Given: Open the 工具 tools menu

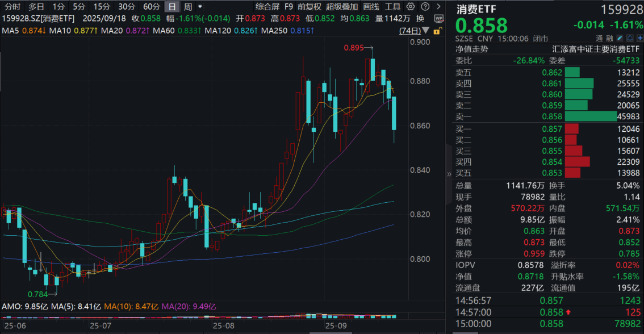Looking at the screenshot, I should pos(392,7).
